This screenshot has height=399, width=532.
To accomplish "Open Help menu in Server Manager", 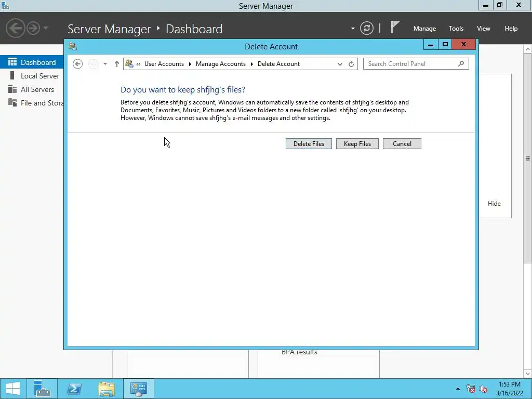I will coord(511,29).
